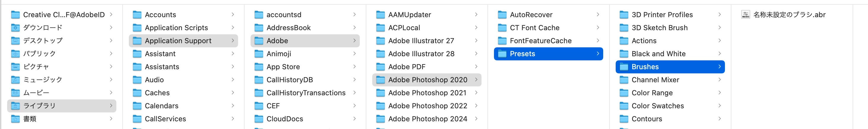Select the Audio folder name
This screenshot has width=868, height=129.
tap(154, 80)
